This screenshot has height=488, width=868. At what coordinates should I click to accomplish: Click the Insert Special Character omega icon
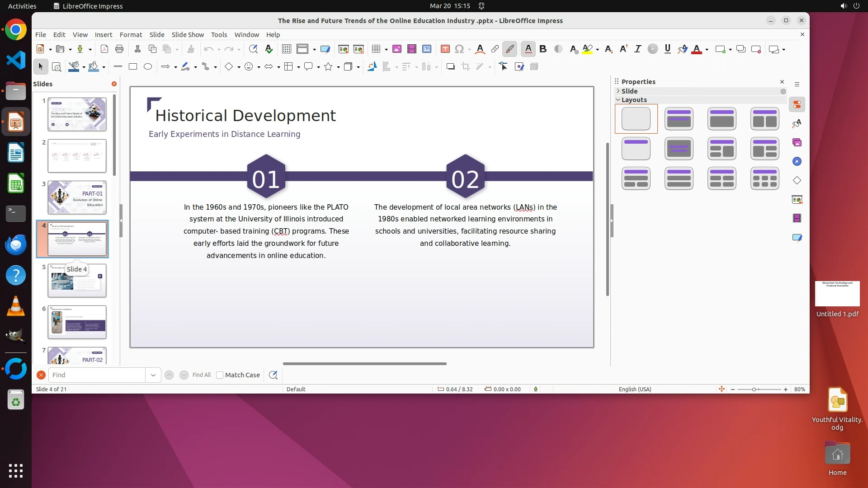[459, 49]
